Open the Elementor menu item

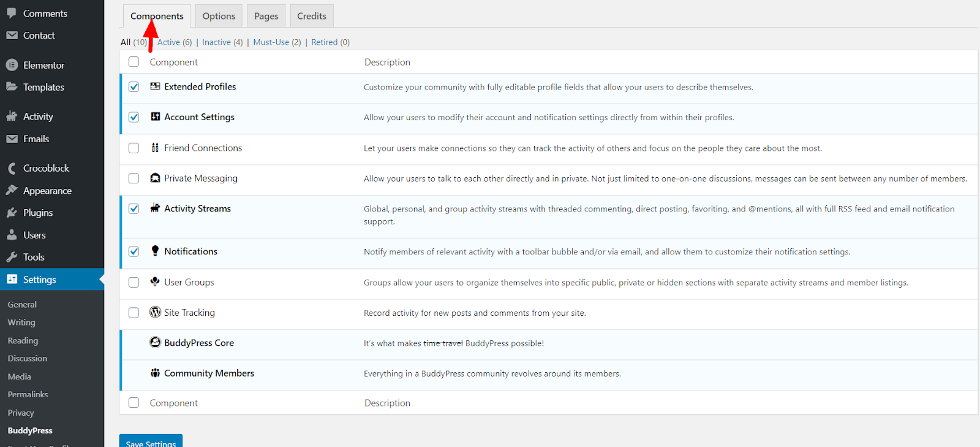click(x=52, y=65)
